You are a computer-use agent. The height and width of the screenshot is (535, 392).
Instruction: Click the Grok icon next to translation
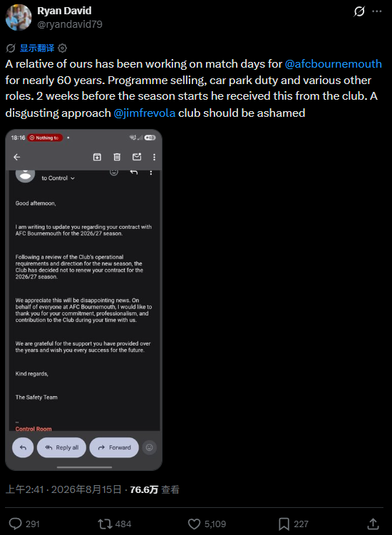11,48
